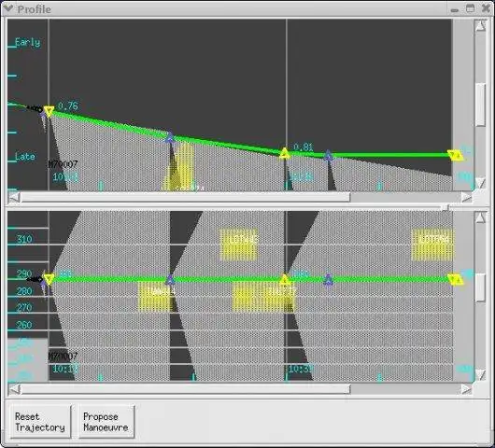Select the yellow triangle waypoint labeled 0.81

click(x=285, y=153)
